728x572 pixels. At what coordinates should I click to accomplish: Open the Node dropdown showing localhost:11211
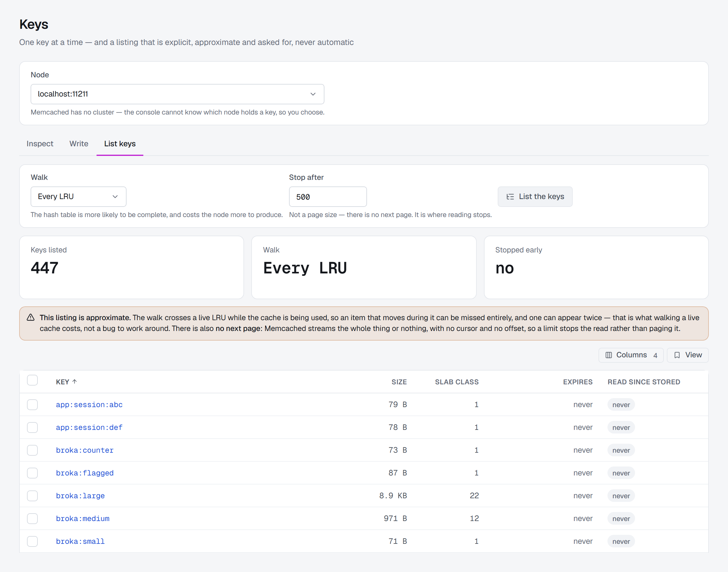click(x=177, y=94)
